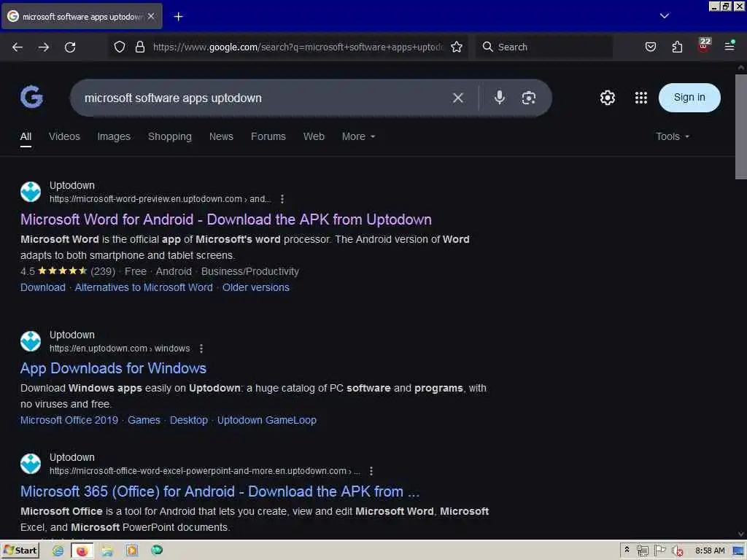Go forward one page in history
This screenshot has width=747, height=560.
point(44,47)
